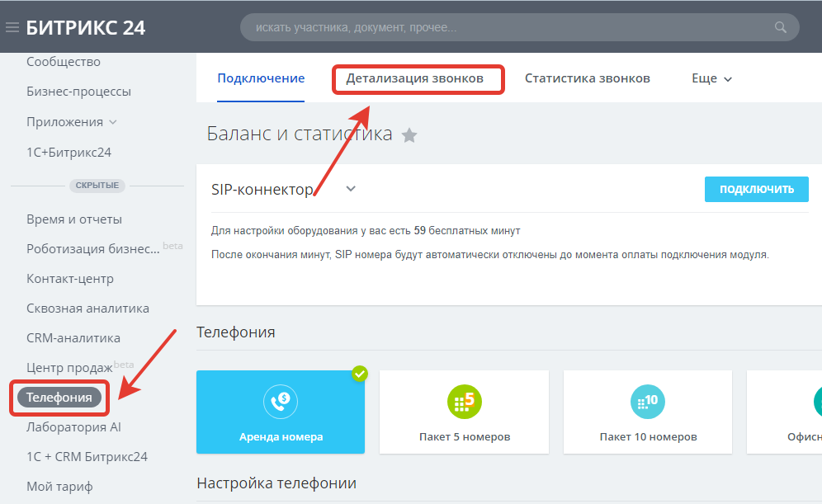
Task: Click the БИТРИКС 24 logo
Action: pyautogui.click(x=85, y=27)
